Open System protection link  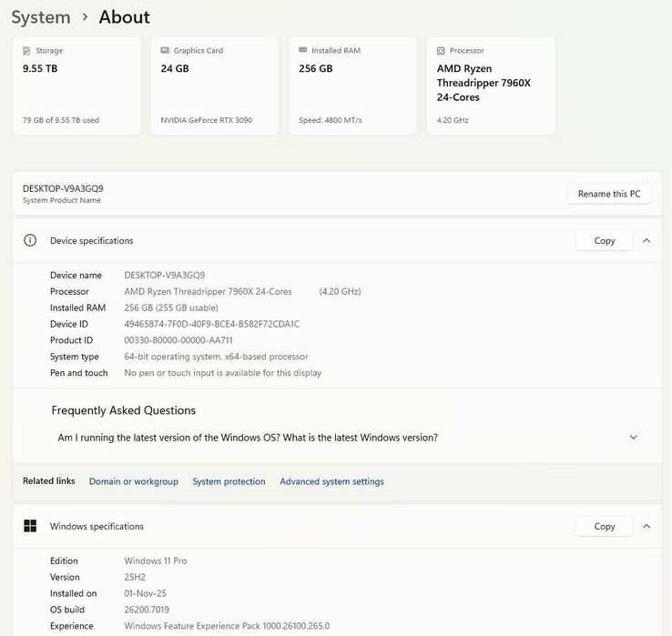coord(229,481)
